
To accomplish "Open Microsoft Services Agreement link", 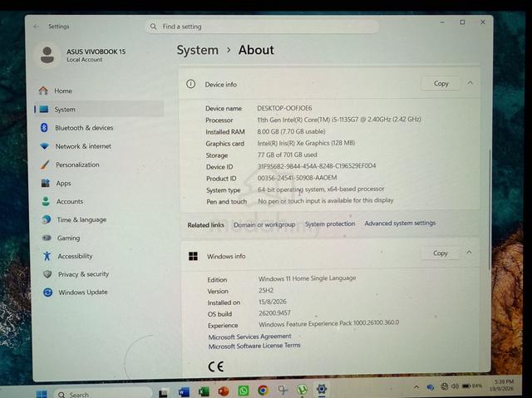I will coord(249,337).
